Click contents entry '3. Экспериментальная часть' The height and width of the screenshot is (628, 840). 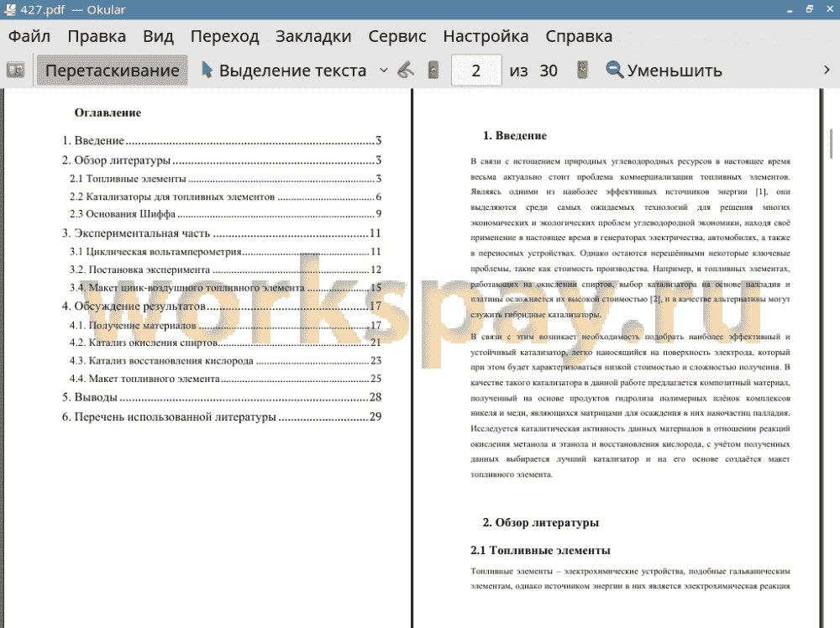click(x=222, y=233)
